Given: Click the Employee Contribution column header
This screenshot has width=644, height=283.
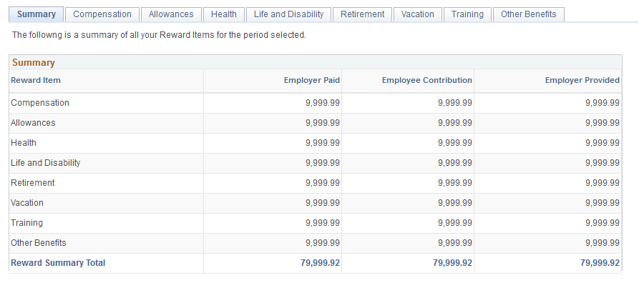Looking at the screenshot, I should [426, 80].
